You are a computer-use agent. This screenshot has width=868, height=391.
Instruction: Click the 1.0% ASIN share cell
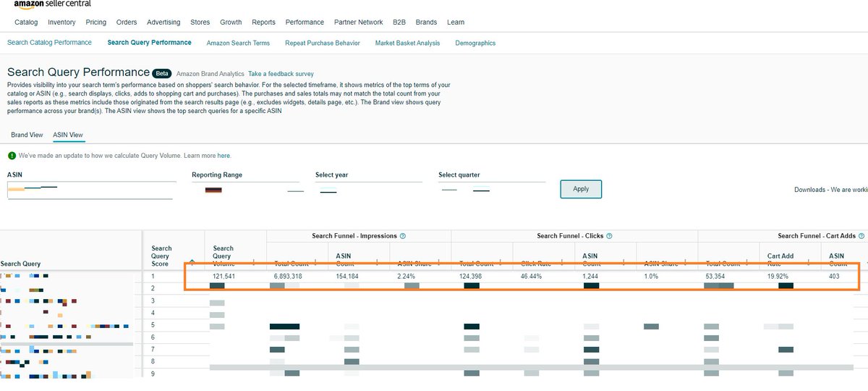652,277
